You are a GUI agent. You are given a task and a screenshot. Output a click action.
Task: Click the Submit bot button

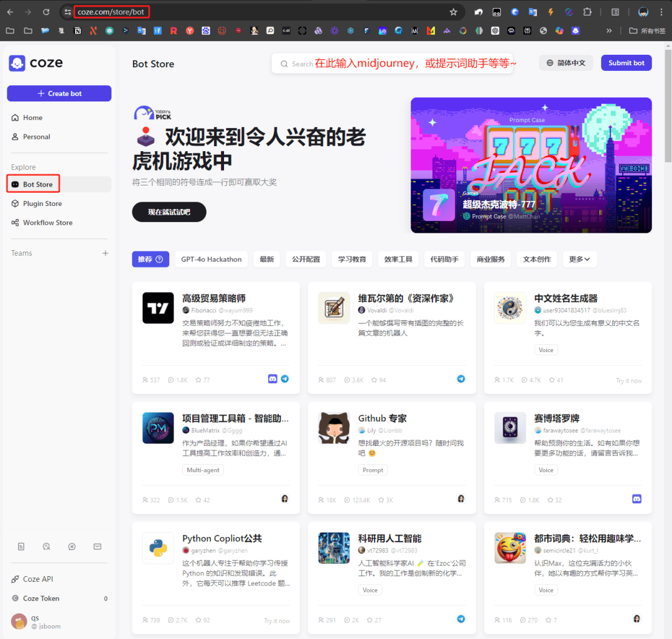(626, 63)
